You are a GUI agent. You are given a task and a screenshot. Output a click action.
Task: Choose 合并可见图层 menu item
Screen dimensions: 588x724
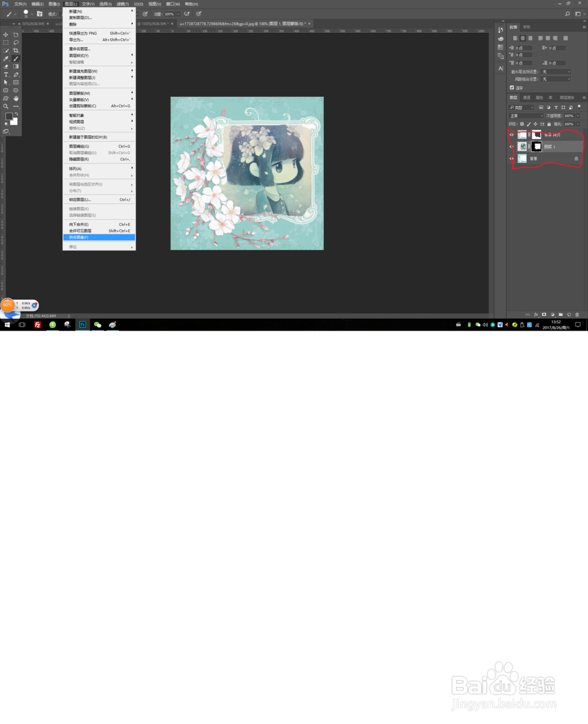pos(99,231)
